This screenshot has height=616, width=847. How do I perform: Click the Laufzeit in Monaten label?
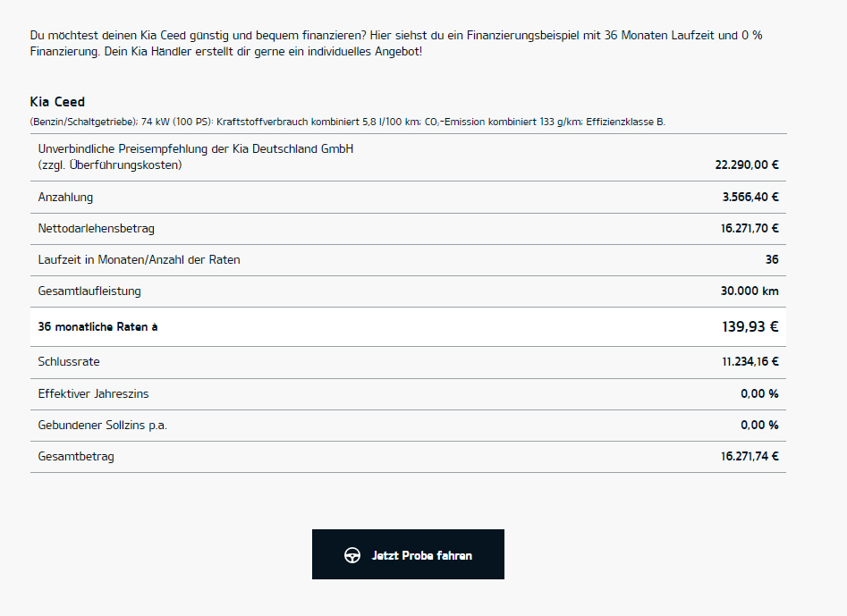[139, 259]
